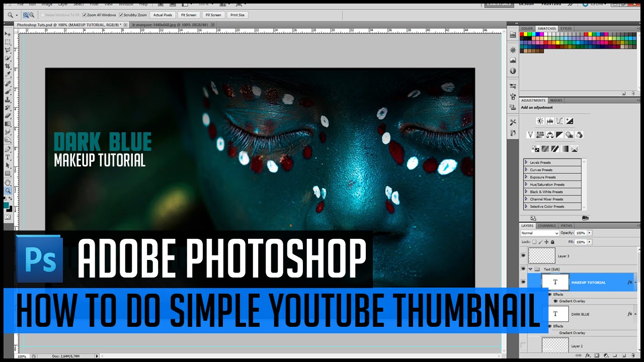Viewport: 644px width, 362px height.
Task: Open the Fill slider arrow
Action: click(590, 242)
